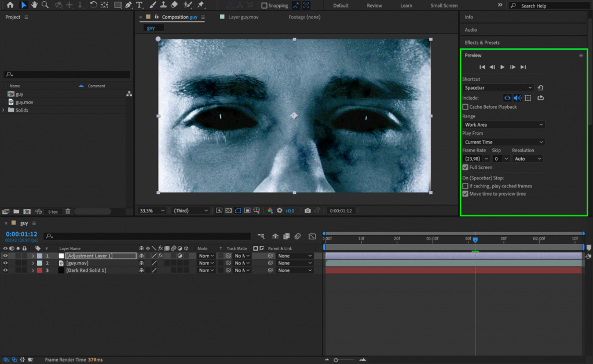Open the Range dropdown set to Work Area
The image size is (593, 364).
point(503,124)
